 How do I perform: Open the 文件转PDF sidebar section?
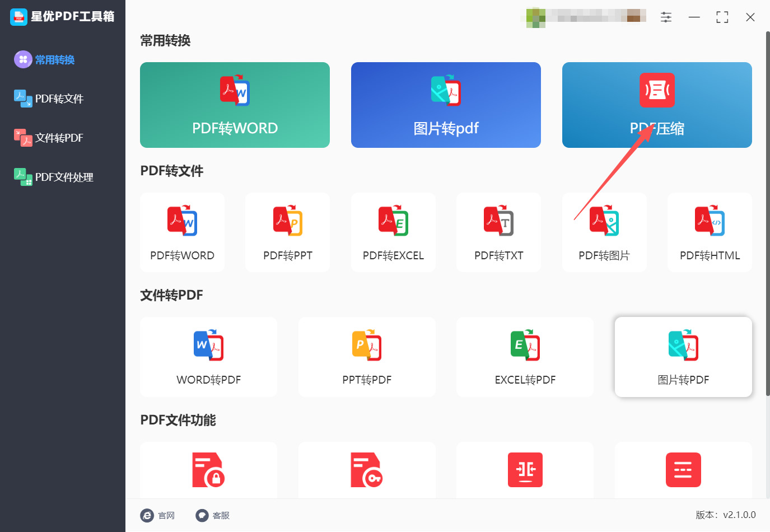(49, 138)
